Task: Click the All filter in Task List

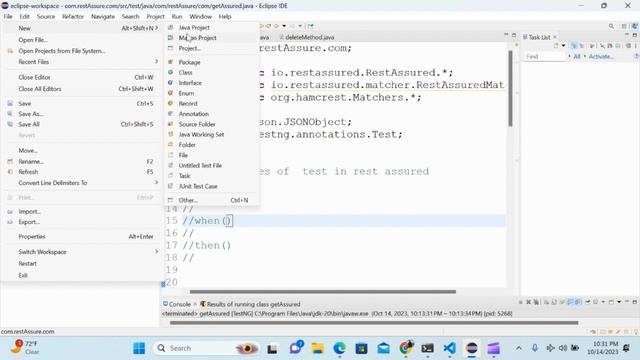Action: 577,56
